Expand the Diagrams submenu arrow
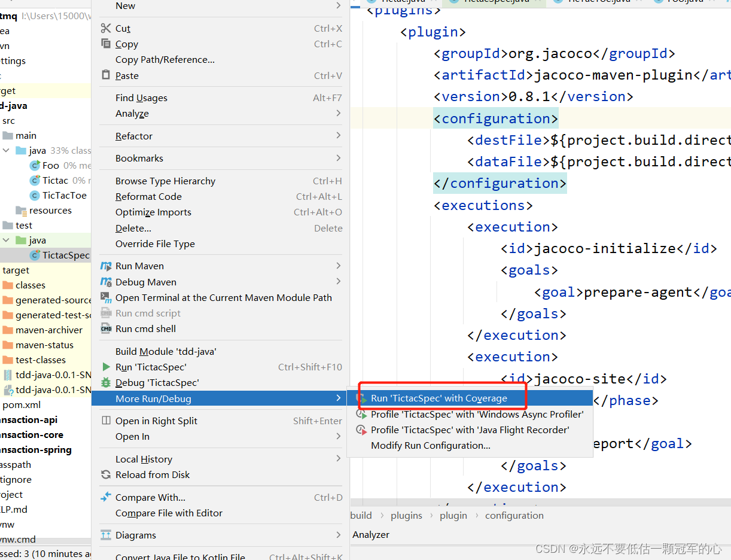Viewport: 731px width, 560px height. [339, 535]
